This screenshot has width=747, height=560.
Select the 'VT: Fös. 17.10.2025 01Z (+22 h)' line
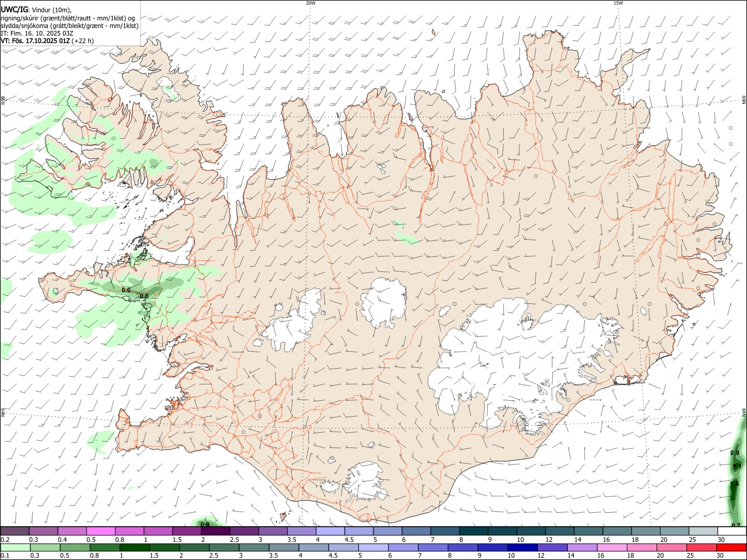tap(47, 41)
